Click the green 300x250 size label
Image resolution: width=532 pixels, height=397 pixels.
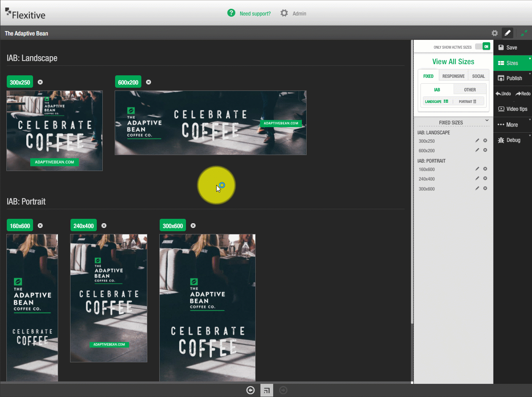20,82
